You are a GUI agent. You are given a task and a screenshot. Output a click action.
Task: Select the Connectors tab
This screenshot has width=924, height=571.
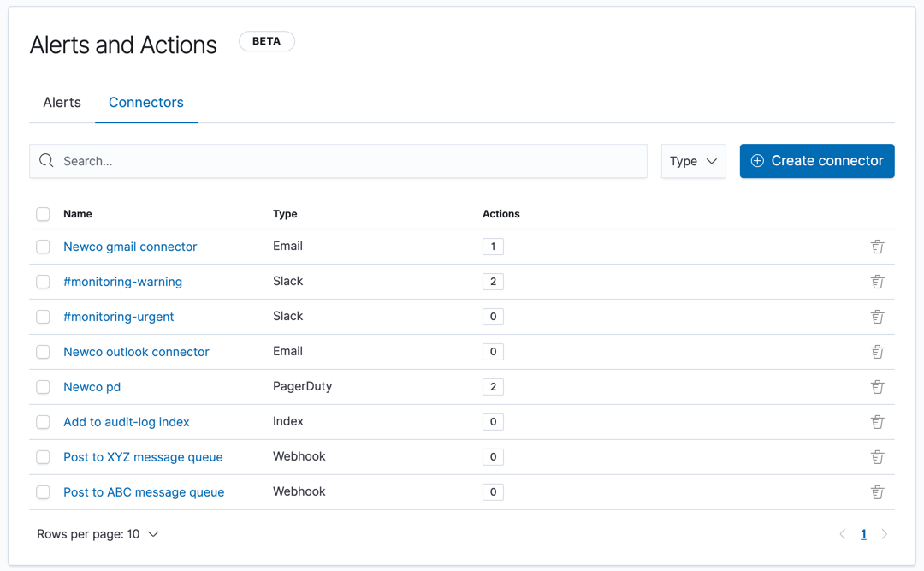click(x=145, y=102)
